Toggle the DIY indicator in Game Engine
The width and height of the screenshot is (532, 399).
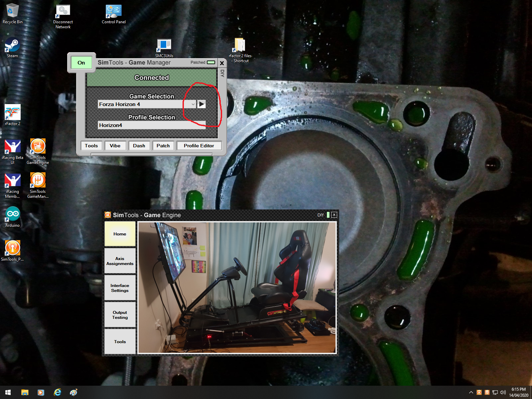click(x=328, y=215)
